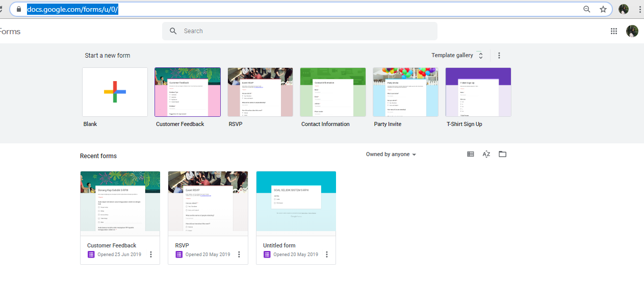Select the Contact Information template thumbnail
This screenshot has height=302, width=644.
[333, 92]
